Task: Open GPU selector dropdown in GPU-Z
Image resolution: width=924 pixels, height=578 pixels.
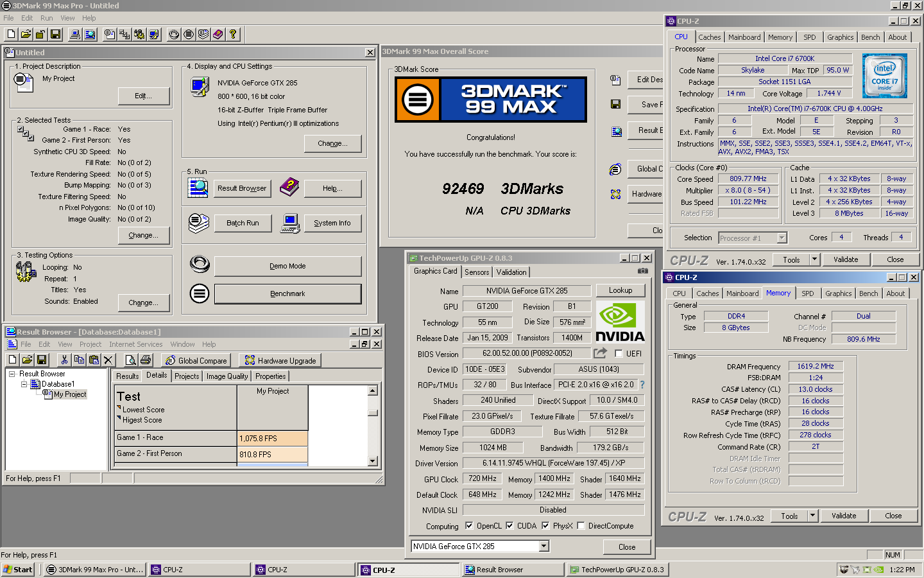Action: [x=544, y=546]
